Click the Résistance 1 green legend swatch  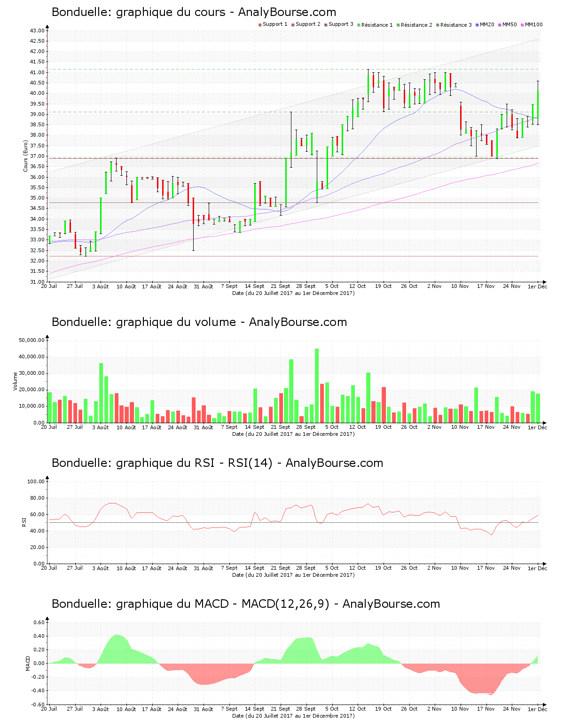pos(359,25)
